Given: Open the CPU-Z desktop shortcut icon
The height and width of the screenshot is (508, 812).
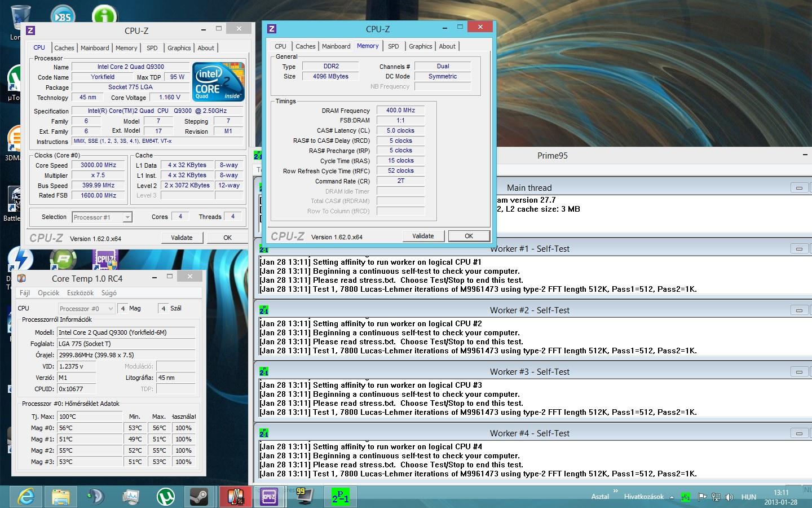Looking at the screenshot, I should (x=105, y=260).
